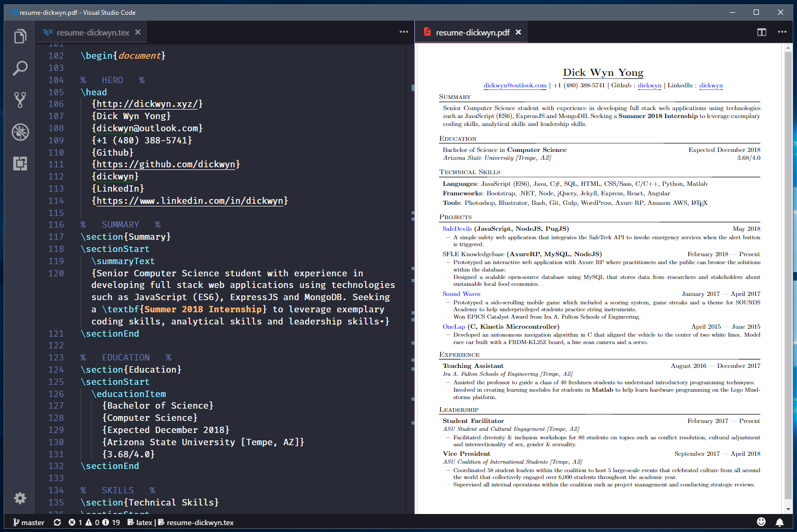Click the \head command line
Viewport: 797px width, 532px height.
(94, 92)
